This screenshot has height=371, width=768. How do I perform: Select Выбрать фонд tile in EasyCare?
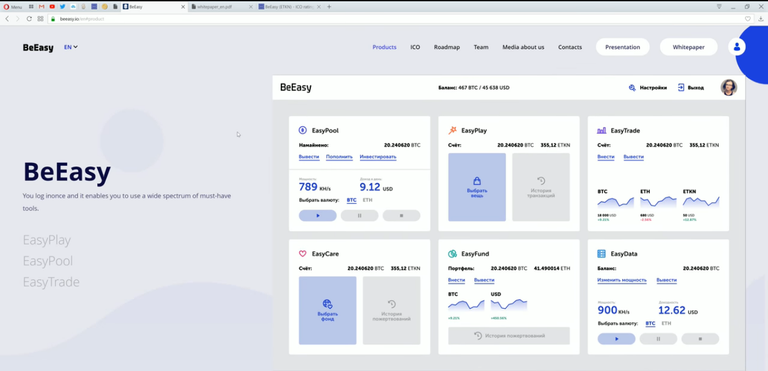click(328, 310)
